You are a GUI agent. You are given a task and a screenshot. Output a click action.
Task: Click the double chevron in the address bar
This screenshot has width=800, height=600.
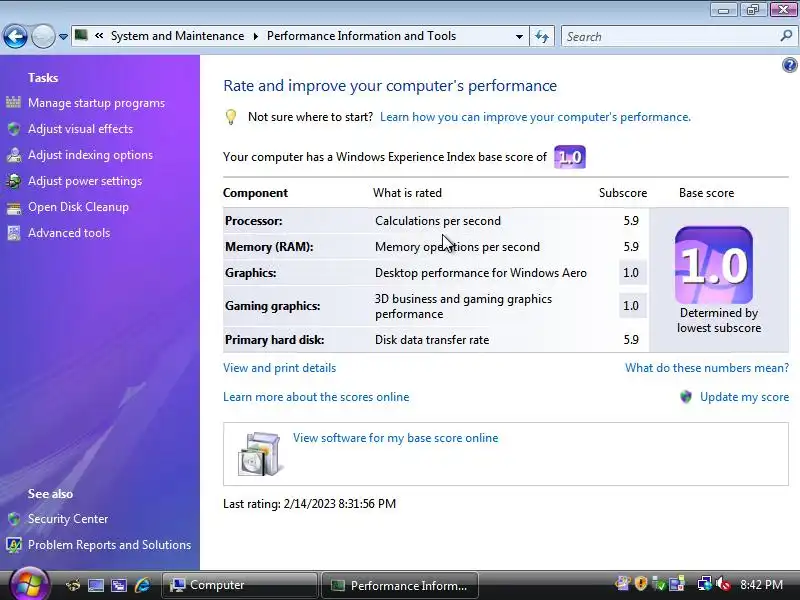[99, 36]
